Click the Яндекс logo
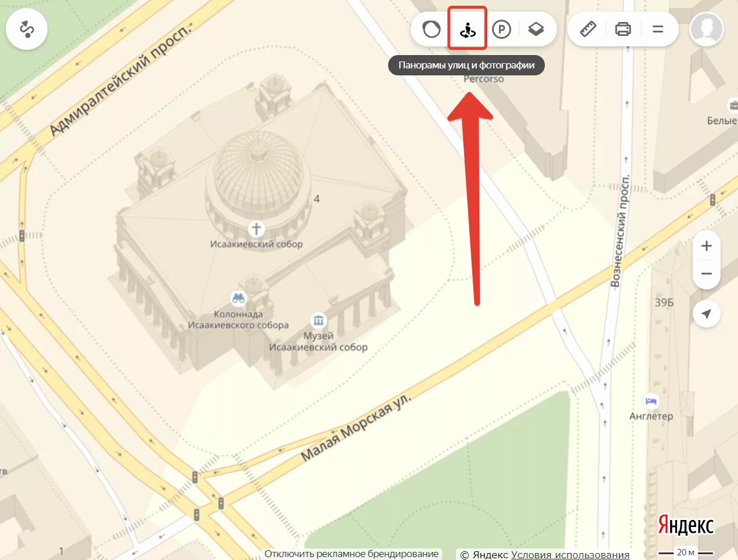 [686, 525]
